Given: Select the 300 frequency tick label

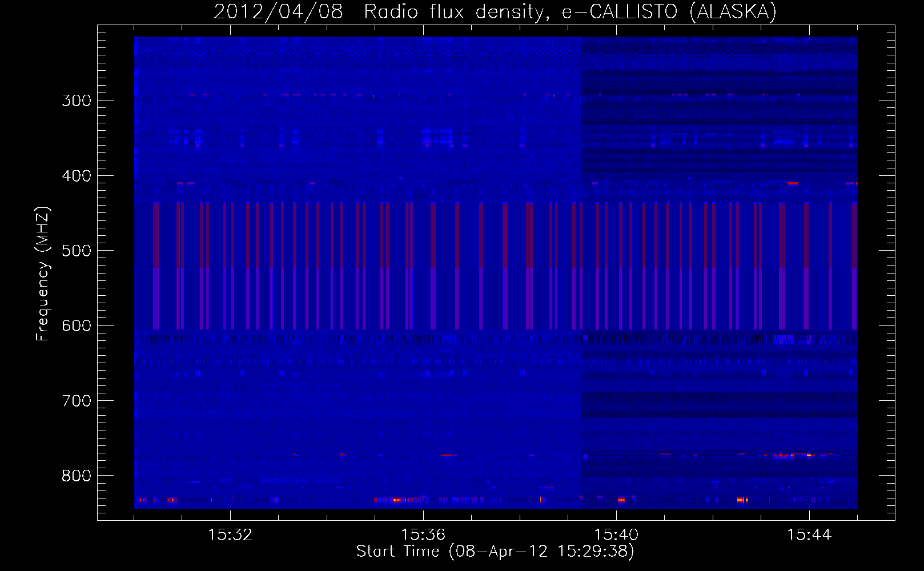Looking at the screenshot, I should click(x=77, y=100).
